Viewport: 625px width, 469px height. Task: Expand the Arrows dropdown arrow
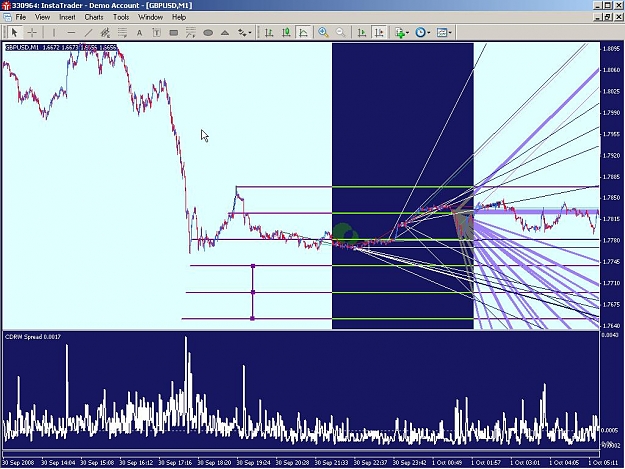point(250,33)
